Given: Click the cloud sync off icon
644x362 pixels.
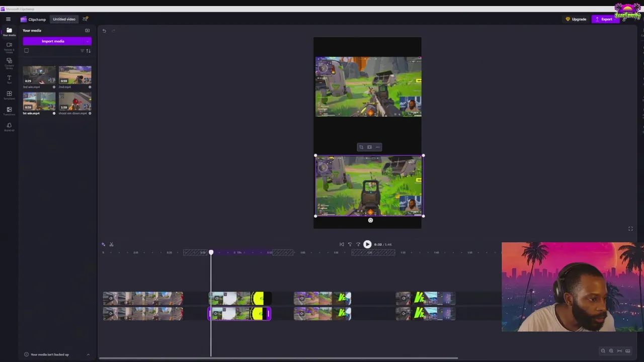Looking at the screenshot, I should click(x=85, y=19).
